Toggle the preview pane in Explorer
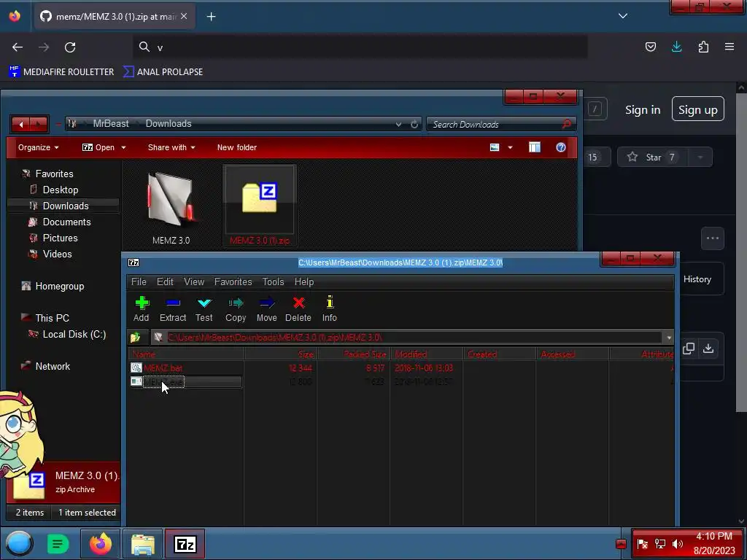The height and width of the screenshot is (560, 747). [535, 147]
